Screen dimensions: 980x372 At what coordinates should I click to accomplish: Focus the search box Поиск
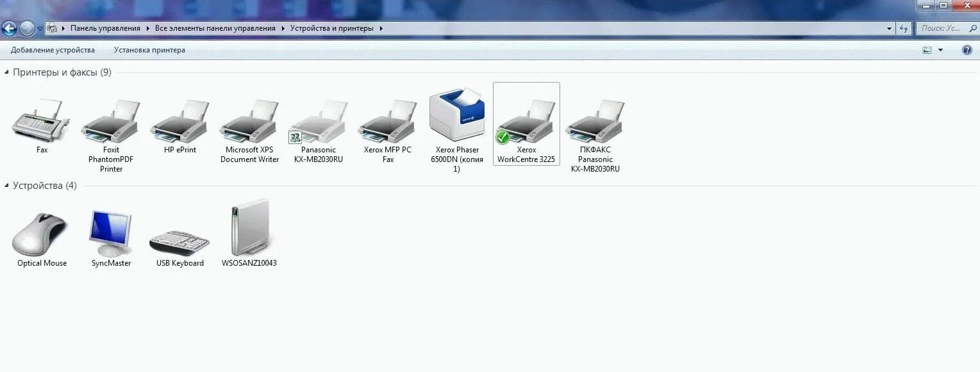[x=947, y=28]
